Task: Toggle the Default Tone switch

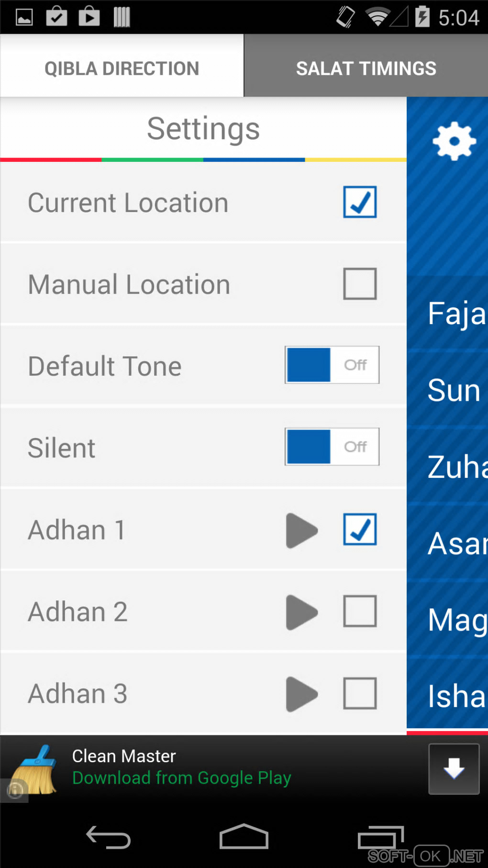Action: [x=332, y=365]
